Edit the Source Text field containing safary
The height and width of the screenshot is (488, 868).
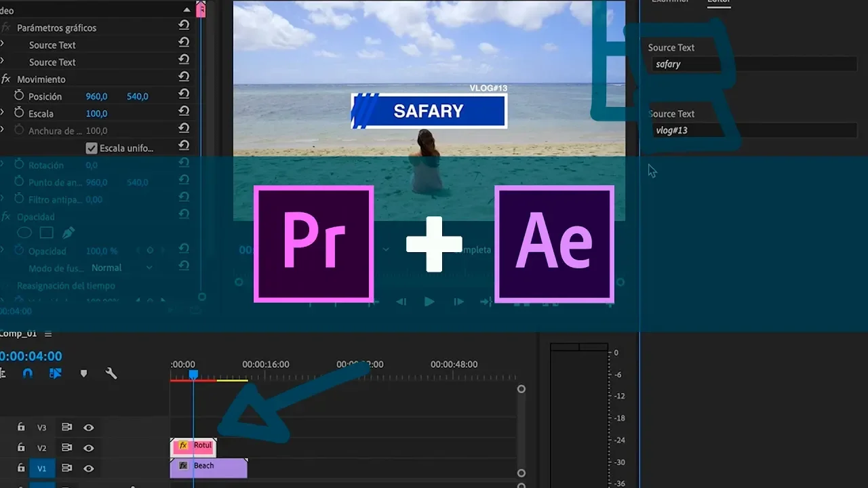[754, 64]
